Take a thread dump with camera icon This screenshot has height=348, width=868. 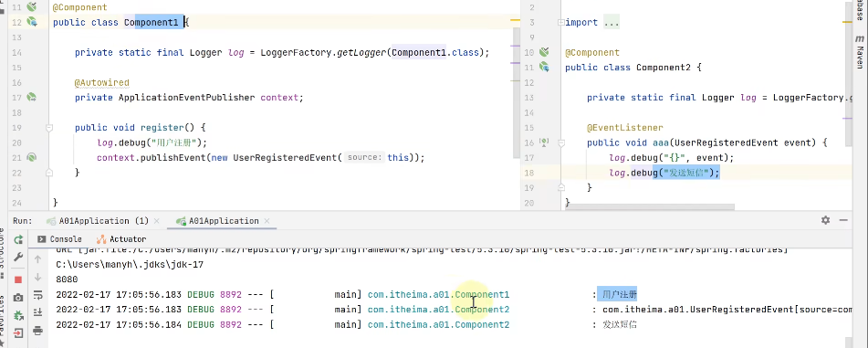18,298
